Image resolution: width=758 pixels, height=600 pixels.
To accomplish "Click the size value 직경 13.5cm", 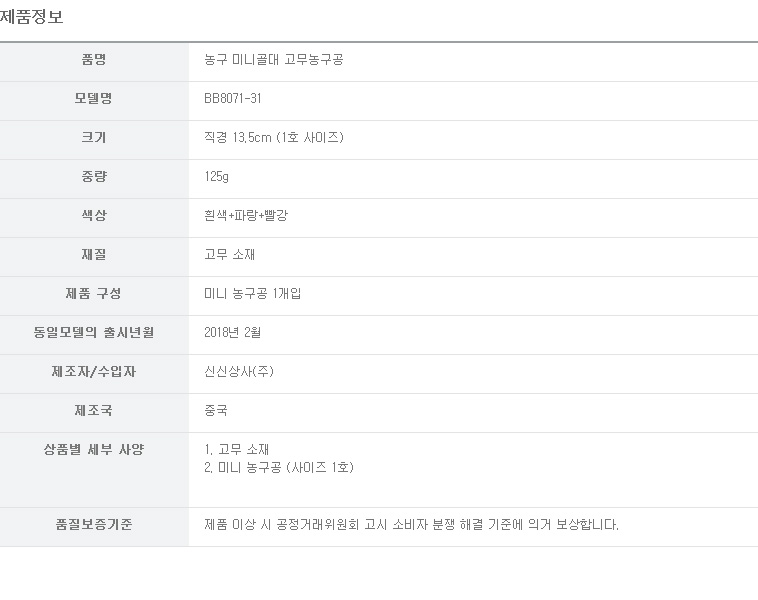I will (237, 137).
